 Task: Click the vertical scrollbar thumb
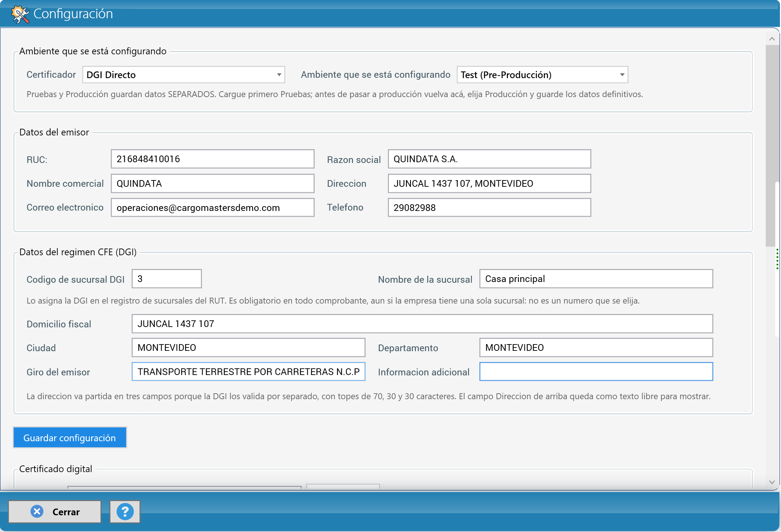tap(771, 146)
